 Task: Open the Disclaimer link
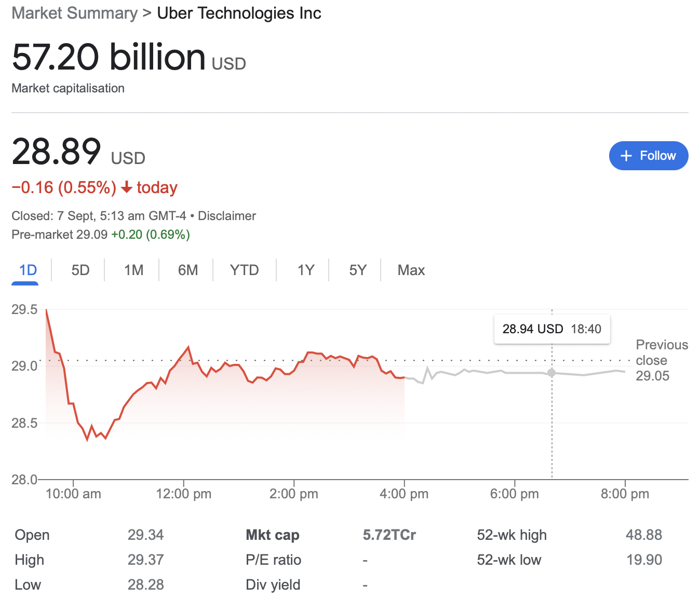pos(227,216)
